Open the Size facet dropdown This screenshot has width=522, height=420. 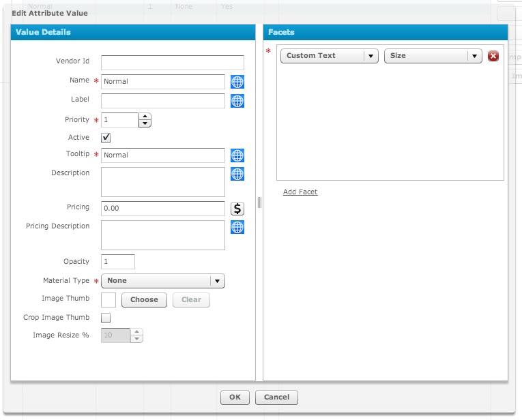433,56
